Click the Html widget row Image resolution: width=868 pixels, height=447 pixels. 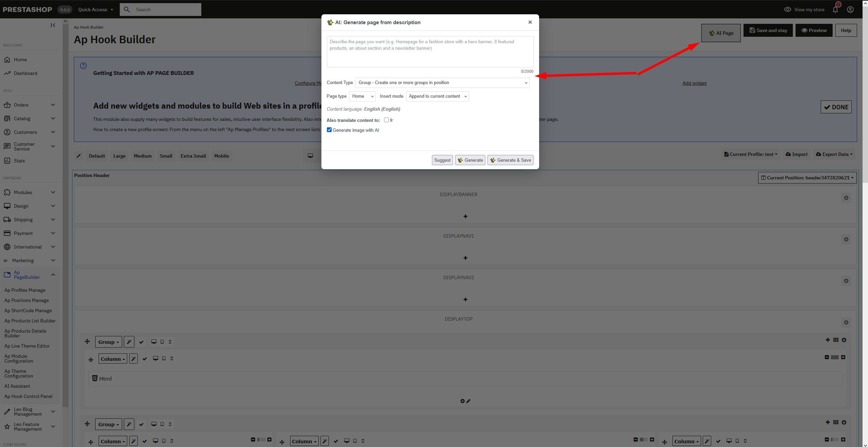pos(465,379)
